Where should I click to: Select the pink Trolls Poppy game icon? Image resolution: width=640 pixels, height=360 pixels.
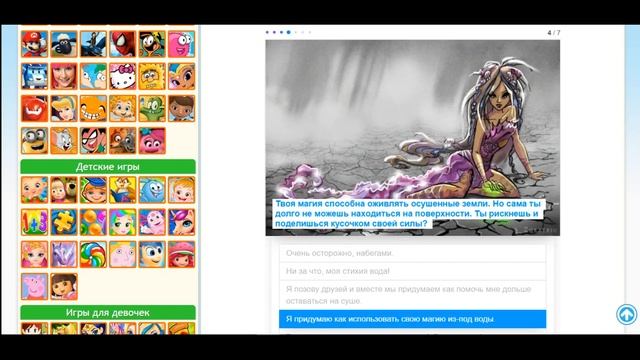pos(152,140)
